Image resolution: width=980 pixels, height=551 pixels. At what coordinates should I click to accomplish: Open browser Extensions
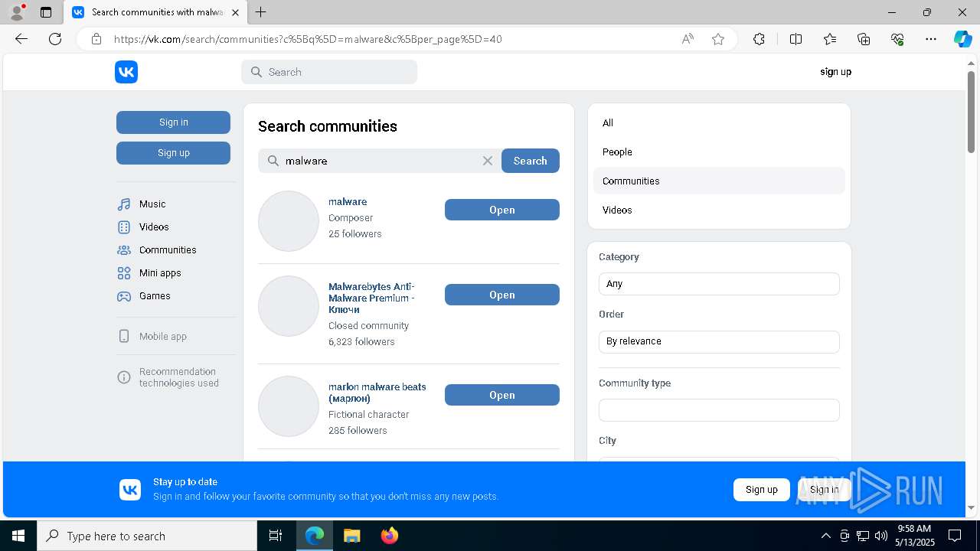click(759, 39)
